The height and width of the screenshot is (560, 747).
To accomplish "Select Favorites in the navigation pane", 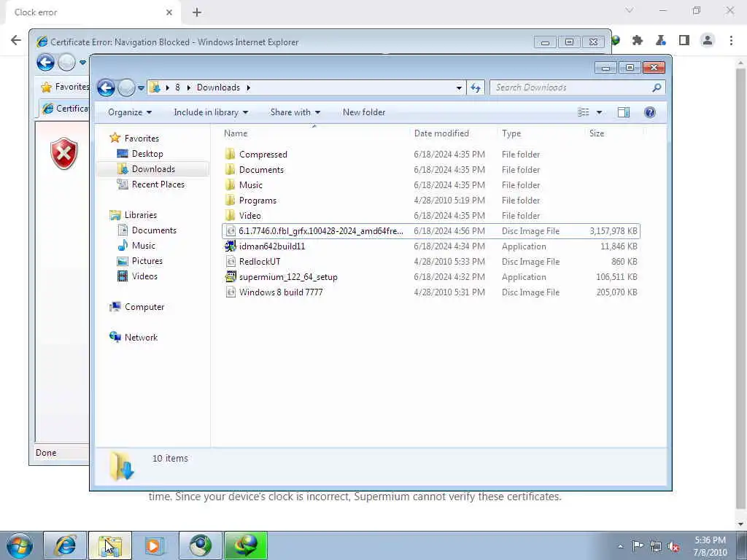I will tap(142, 138).
